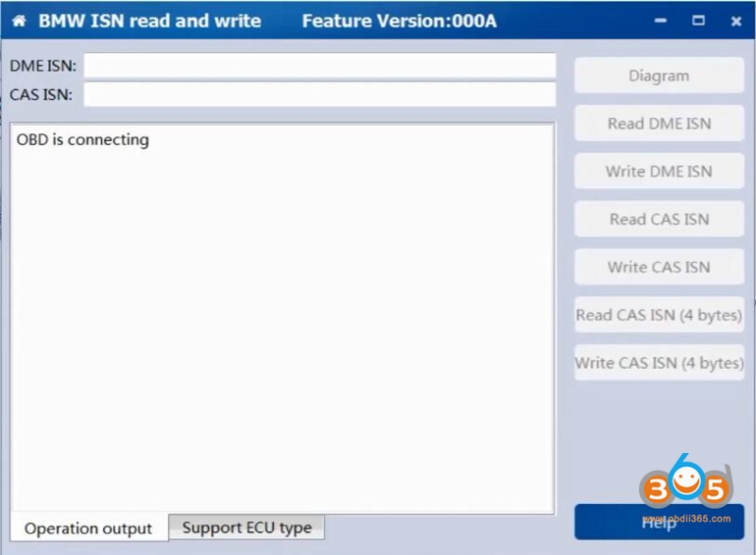
Task: Click Write CAS ISN (4 bytes) button
Action: [659, 362]
